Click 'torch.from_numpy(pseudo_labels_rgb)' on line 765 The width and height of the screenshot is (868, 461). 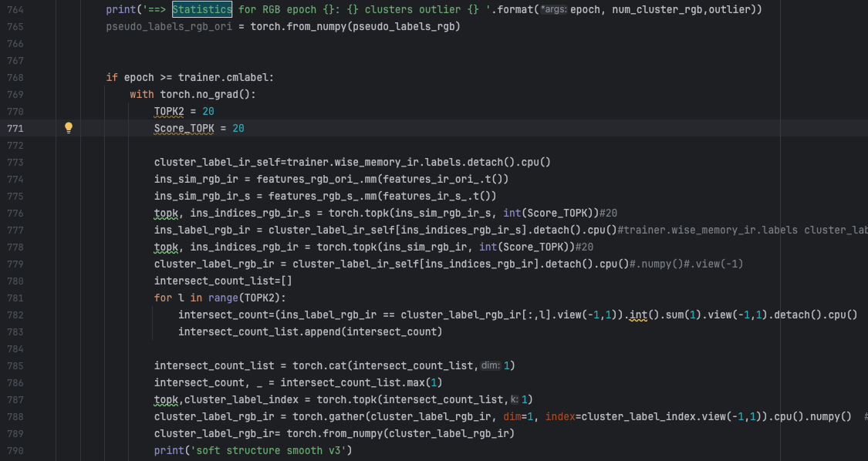click(356, 26)
